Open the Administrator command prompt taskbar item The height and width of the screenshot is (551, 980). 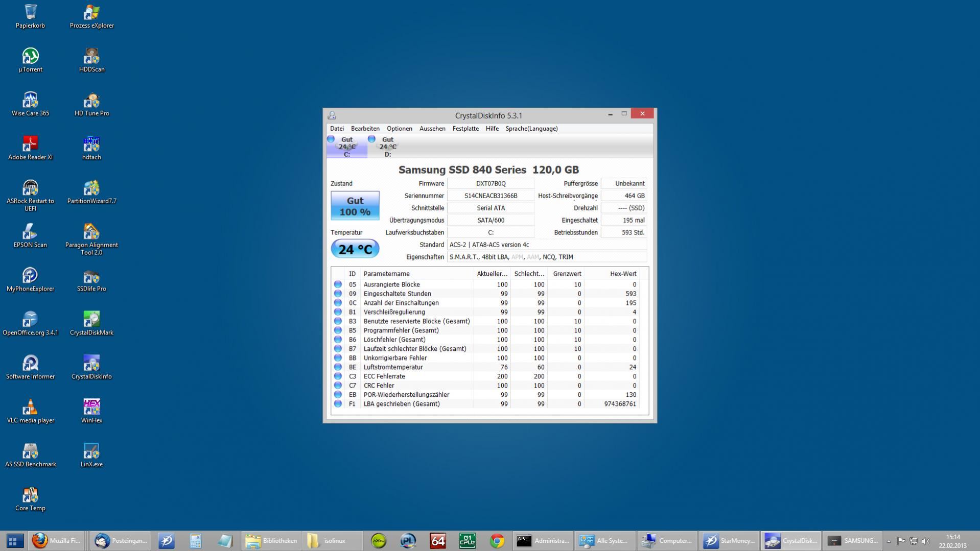tap(542, 541)
